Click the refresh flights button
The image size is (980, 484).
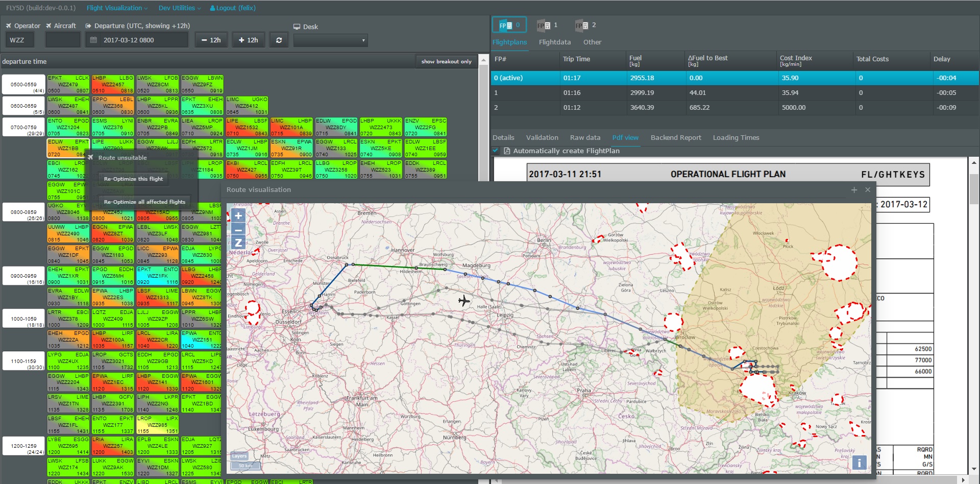point(279,40)
